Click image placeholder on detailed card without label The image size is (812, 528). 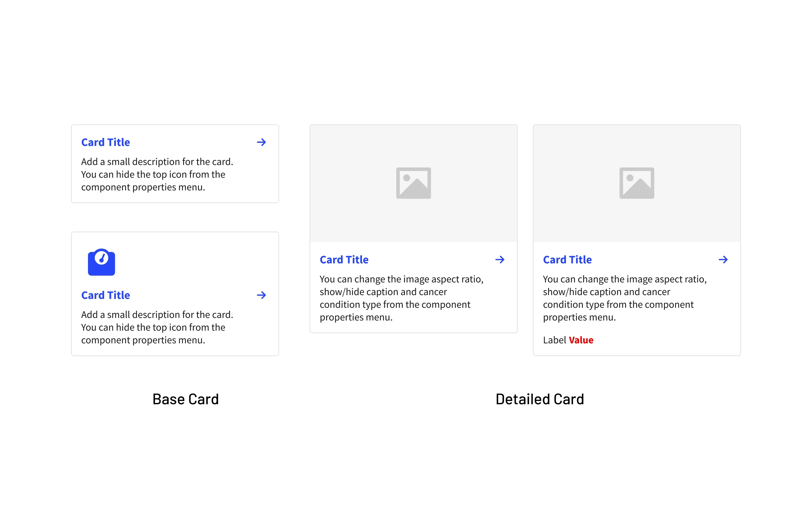click(413, 183)
